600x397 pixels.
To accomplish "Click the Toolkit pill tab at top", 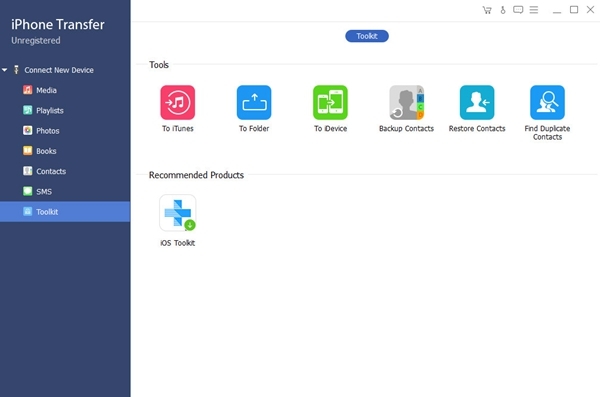I will (x=367, y=36).
